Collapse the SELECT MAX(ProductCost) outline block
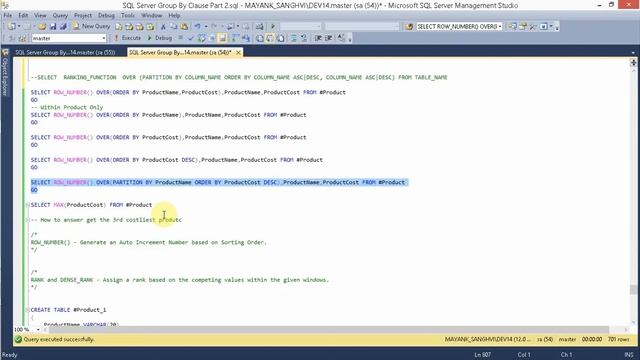The height and width of the screenshot is (360, 640). click(x=27, y=205)
